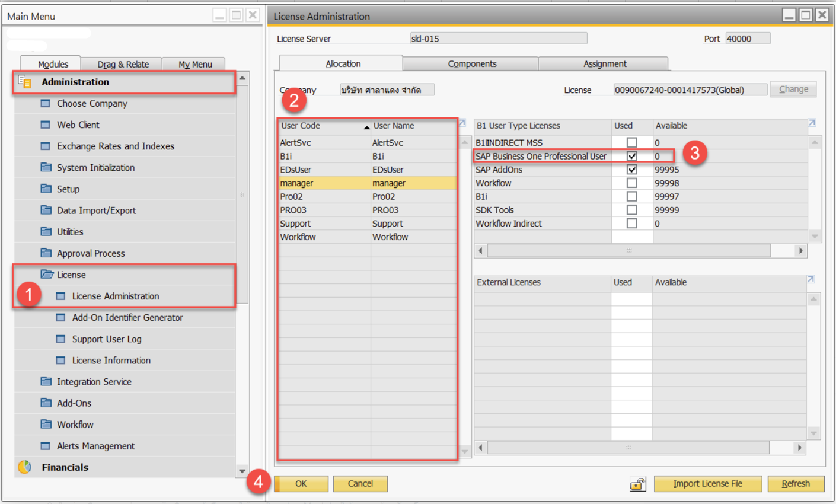
Task: Expand the user list table with arrow icon
Action: tap(462, 123)
